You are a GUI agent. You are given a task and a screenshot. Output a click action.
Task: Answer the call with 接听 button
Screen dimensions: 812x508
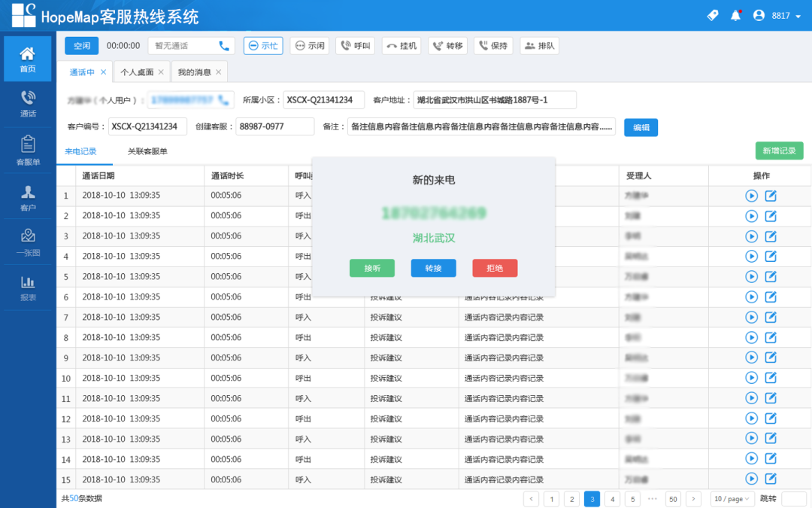point(372,268)
